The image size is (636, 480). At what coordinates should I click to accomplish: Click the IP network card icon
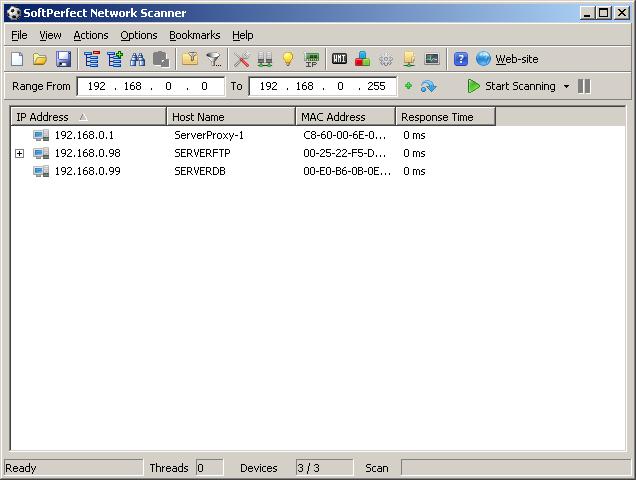tap(312, 59)
